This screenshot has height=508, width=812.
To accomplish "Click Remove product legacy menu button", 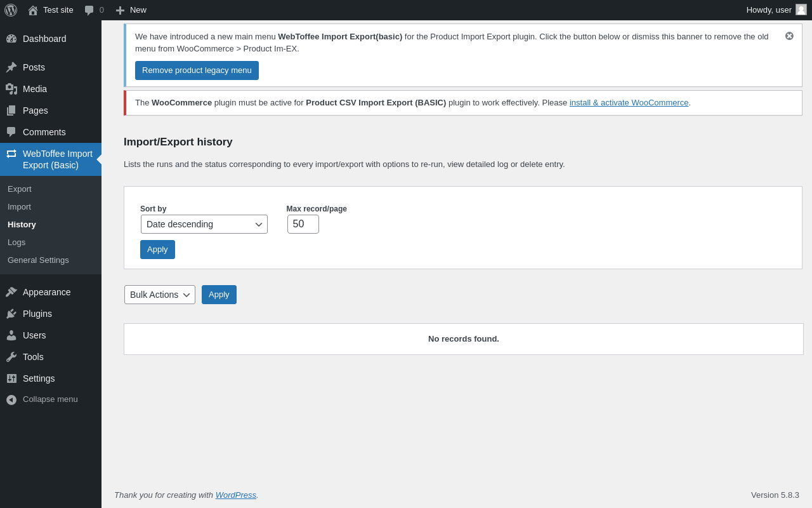I will pos(197,70).
